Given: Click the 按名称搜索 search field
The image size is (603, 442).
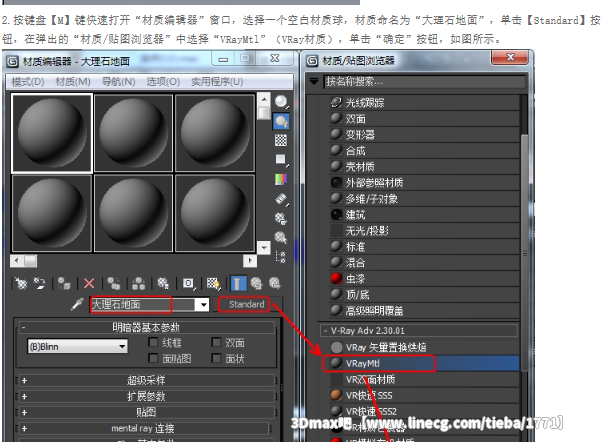Looking at the screenshot, I should click(x=425, y=82).
